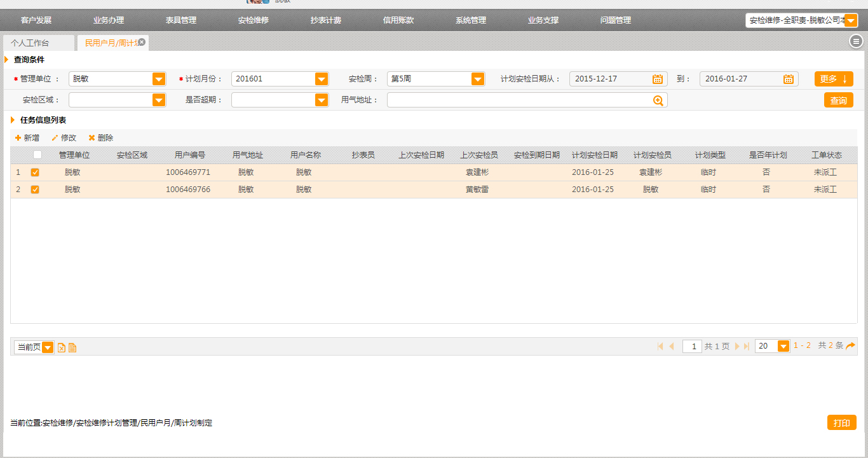Open the 安检周 dropdown showing 第5周
Screen dimensions: 868x458
point(477,79)
